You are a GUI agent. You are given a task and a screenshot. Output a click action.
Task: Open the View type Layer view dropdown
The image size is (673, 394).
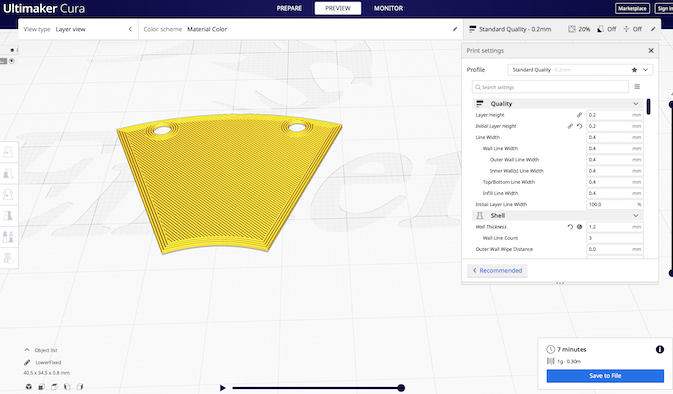[x=78, y=29]
